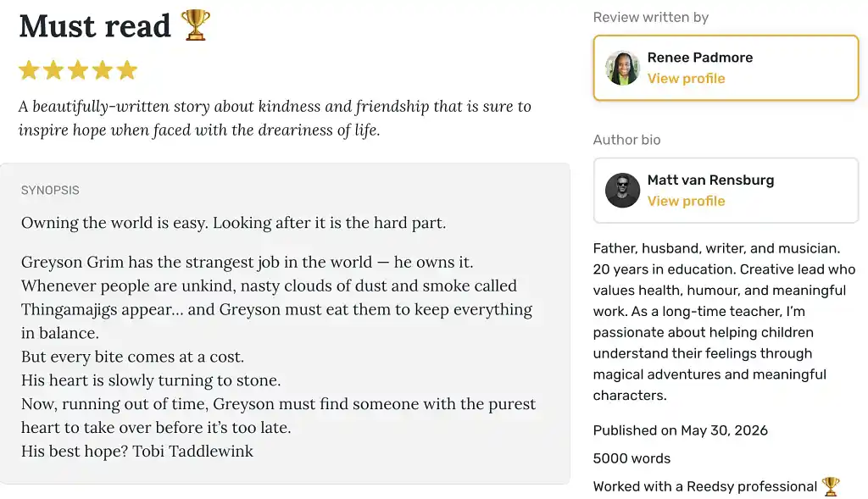Click the Author bio label

tap(626, 140)
